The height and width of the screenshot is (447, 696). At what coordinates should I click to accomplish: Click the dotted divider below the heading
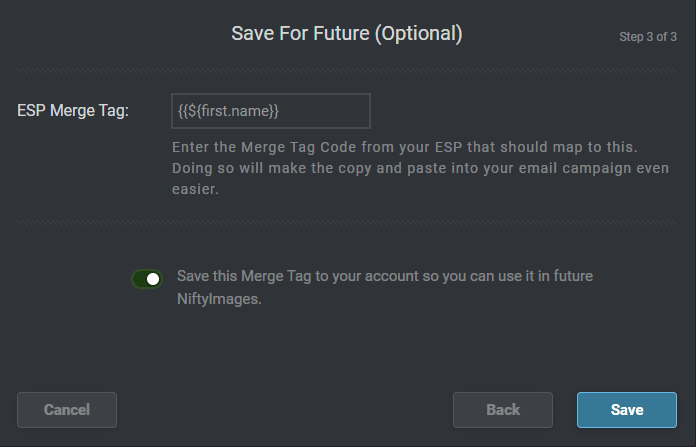pyautogui.click(x=347, y=70)
